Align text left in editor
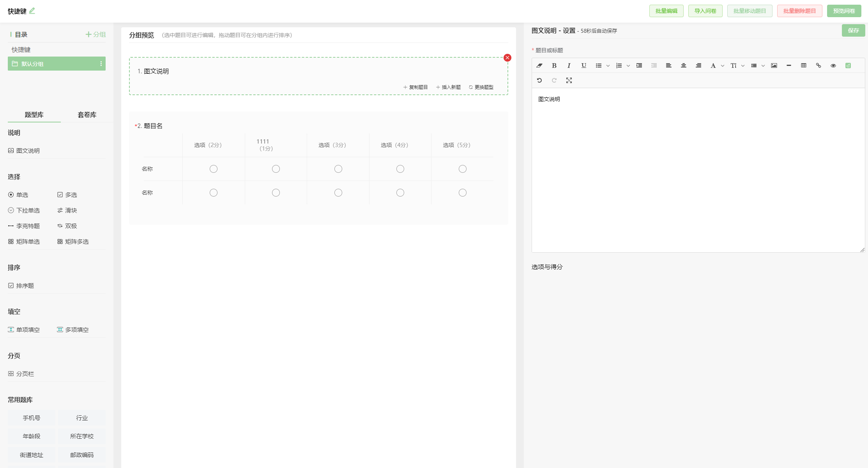Screen dimensions: 868x468 tap(669, 66)
